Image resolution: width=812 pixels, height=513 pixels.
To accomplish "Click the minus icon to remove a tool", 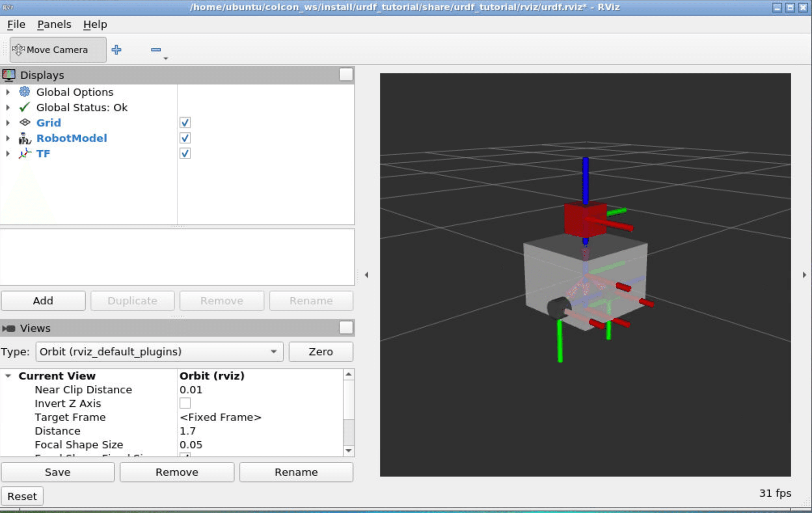I will click(x=156, y=50).
